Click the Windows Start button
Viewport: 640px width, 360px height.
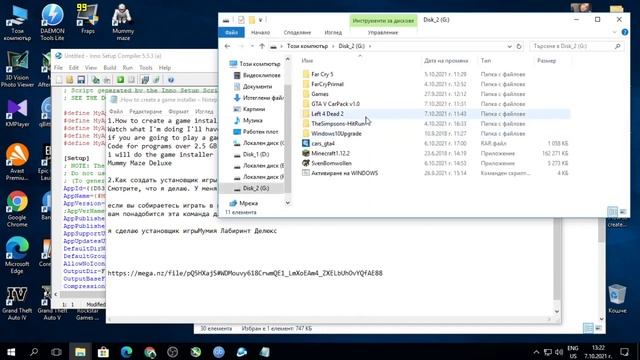(x=11, y=352)
